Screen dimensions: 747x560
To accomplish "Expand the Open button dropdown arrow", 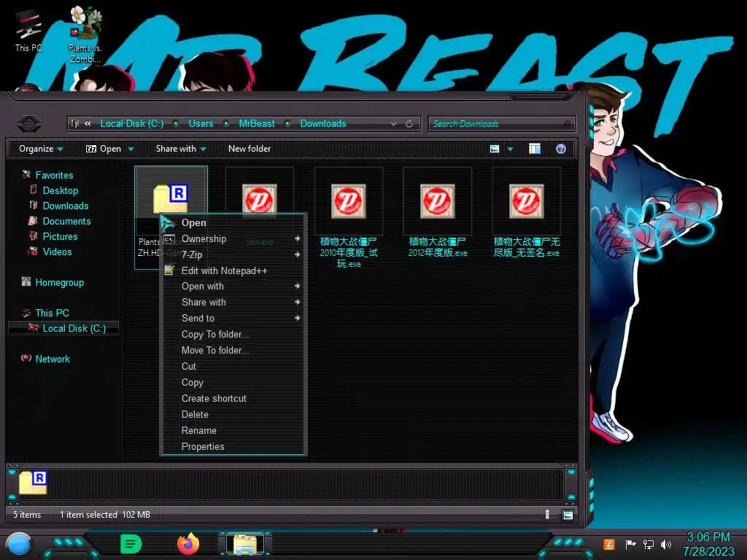I will (131, 149).
